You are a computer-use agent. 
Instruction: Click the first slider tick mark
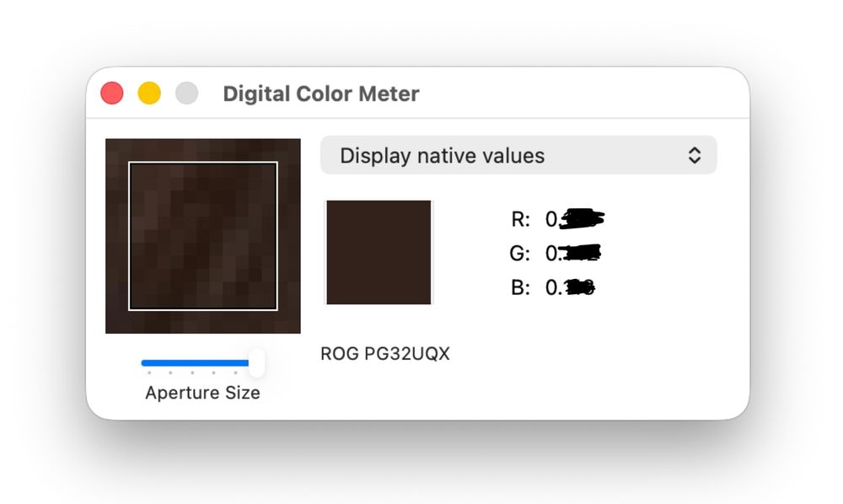149,373
